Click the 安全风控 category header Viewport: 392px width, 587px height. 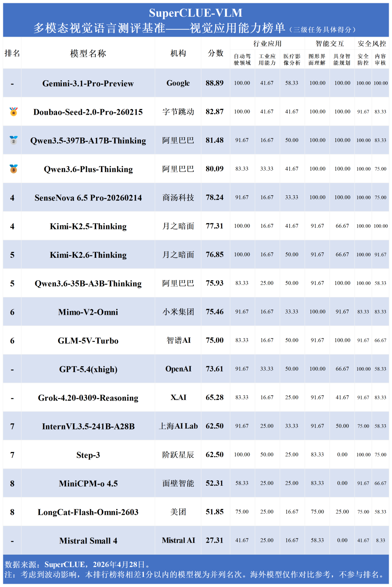[372, 44]
